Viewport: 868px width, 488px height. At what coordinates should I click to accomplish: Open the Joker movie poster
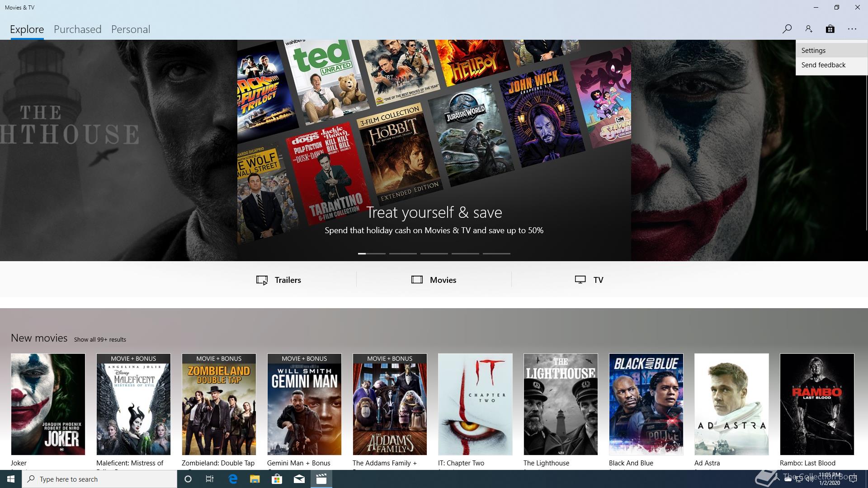(48, 404)
